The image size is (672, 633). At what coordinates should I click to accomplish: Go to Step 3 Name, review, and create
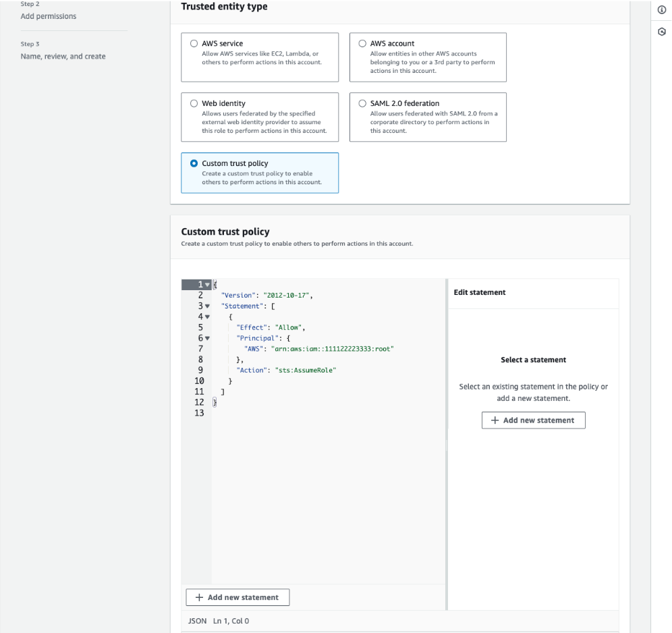(63, 56)
